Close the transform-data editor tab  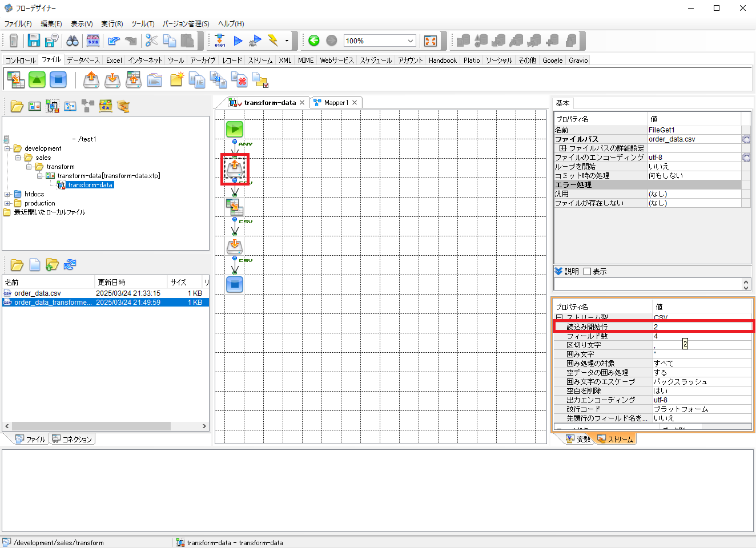coord(302,103)
